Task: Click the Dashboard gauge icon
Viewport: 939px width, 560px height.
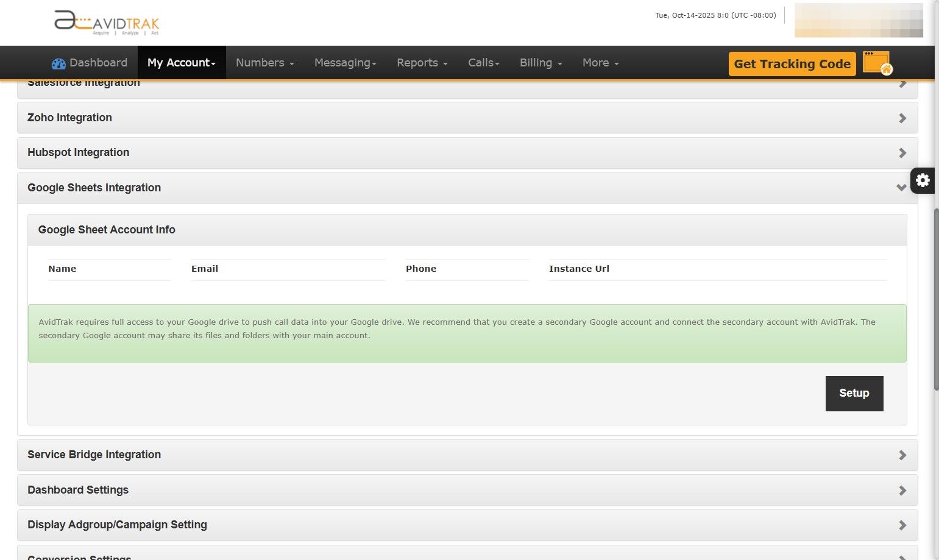Action: pyautogui.click(x=58, y=63)
